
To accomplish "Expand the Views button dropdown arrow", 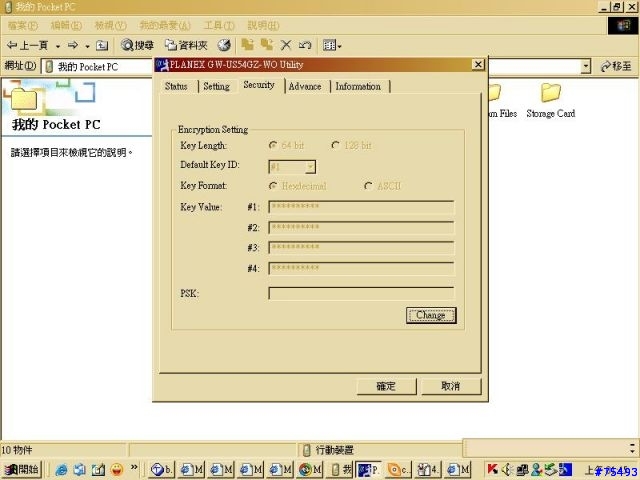I will [339, 46].
